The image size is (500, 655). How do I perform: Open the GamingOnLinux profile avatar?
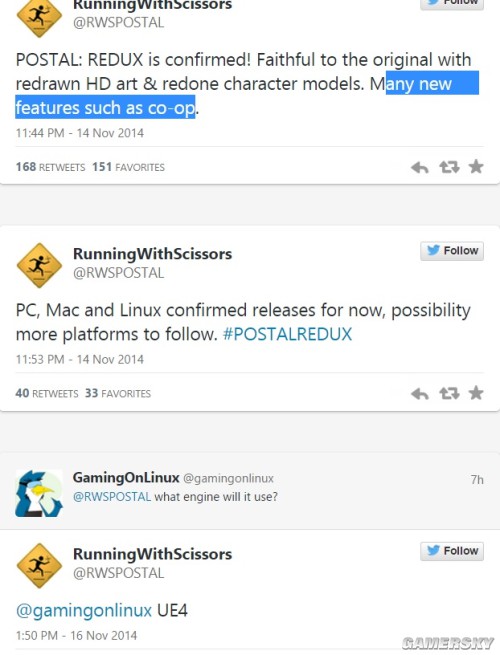[39, 493]
